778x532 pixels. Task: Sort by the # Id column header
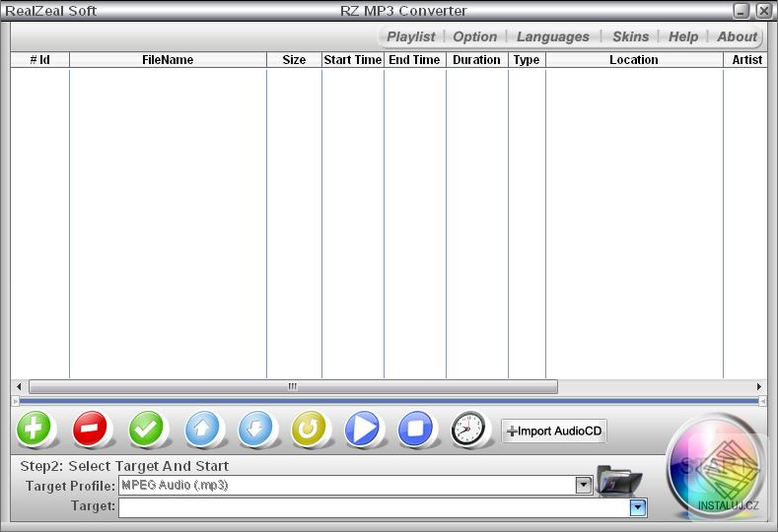[x=39, y=60]
